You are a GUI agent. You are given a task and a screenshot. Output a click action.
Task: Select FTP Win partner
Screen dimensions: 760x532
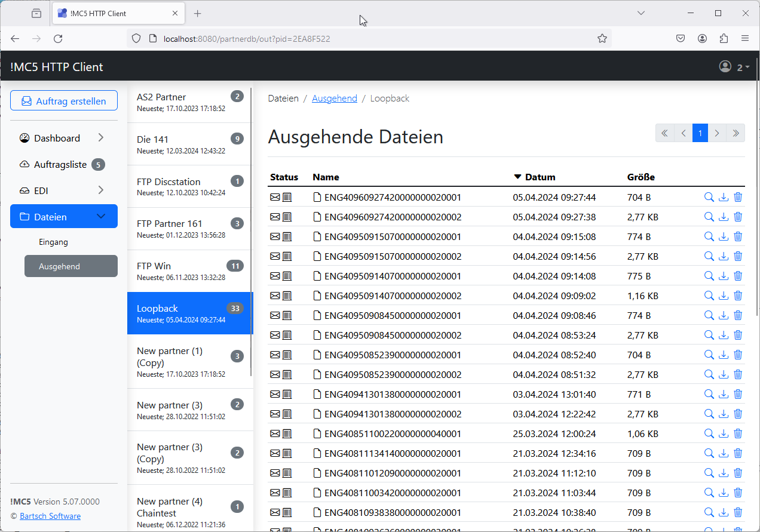tap(189, 271)
